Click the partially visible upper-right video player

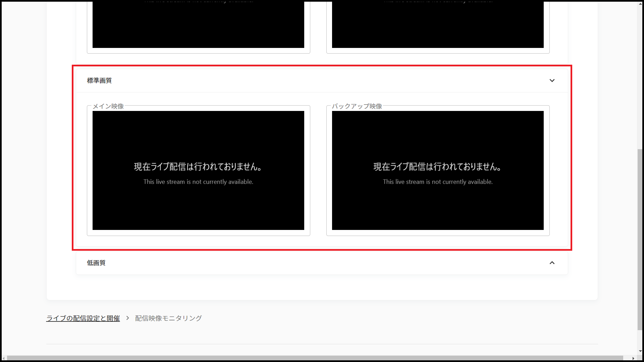(x=438, y=24)
